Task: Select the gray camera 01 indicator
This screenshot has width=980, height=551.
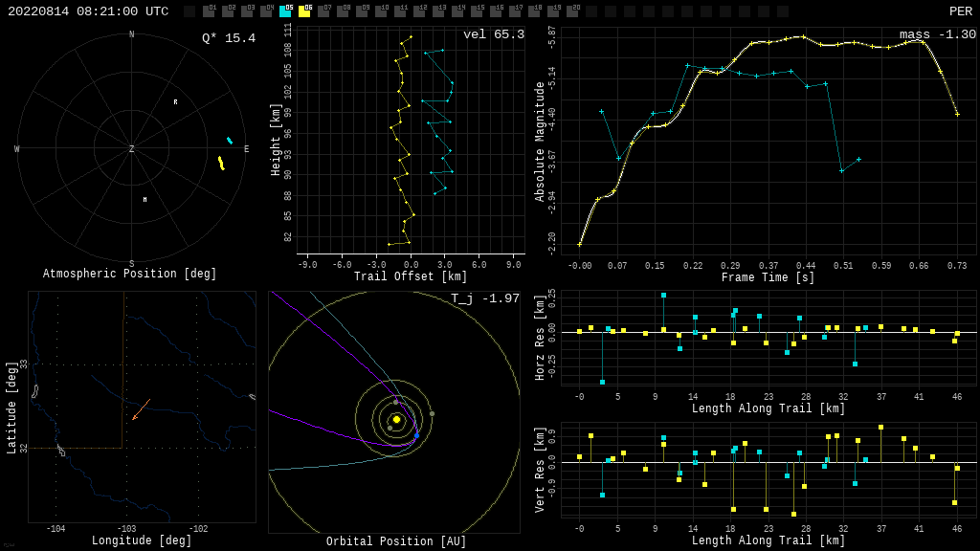Action: [209, 11]
